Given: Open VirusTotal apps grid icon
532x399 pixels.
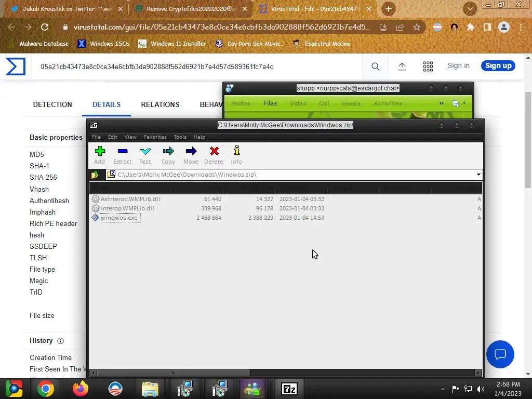Looking at the screenshot, I should tap(428, 66).
